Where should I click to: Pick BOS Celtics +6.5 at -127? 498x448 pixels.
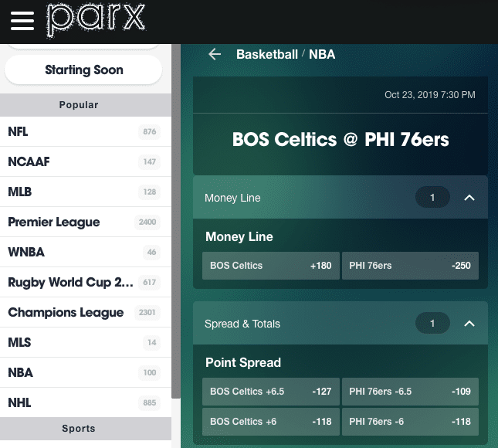point(271,392)
